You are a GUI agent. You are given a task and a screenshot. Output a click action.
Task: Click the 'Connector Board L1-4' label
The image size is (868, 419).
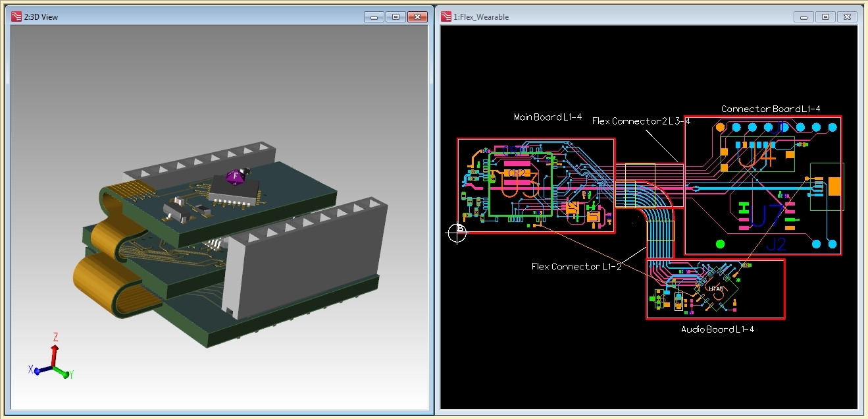click(x=771, y=109)
